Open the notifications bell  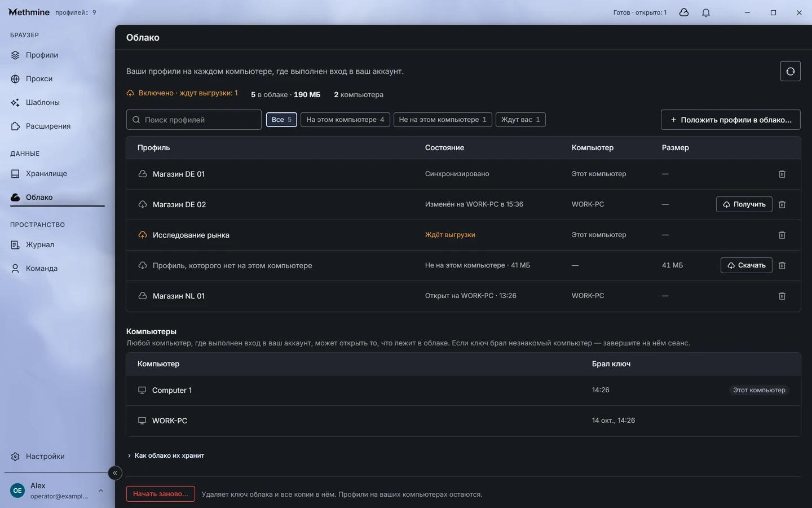(x=706, y=12)
